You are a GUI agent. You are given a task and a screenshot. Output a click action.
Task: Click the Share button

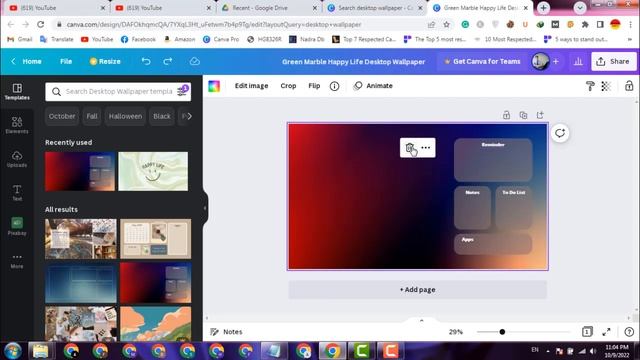[x=614, y=62]
